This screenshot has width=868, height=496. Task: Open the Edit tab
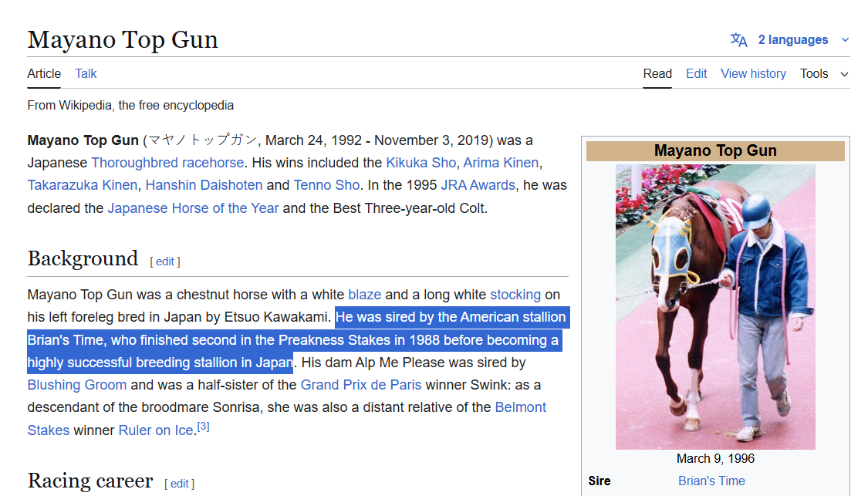coord(697,73)
